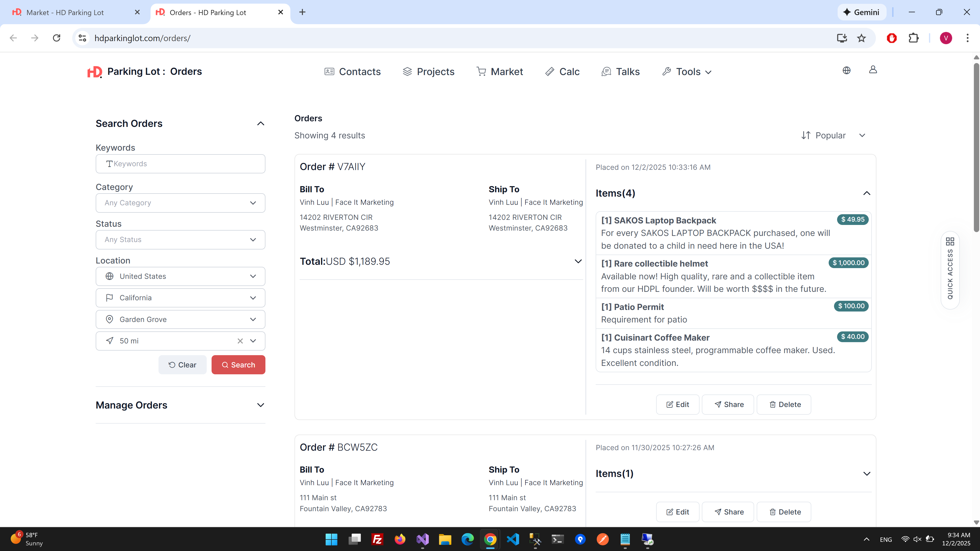Collapse Items(4) list for order V7AIIY
The width and height of the screenshot is (980, 551).
[x=866, y=193]
